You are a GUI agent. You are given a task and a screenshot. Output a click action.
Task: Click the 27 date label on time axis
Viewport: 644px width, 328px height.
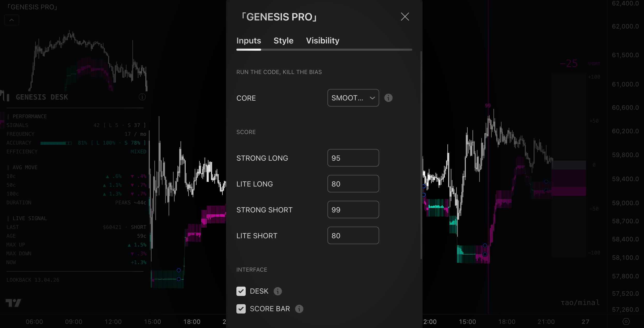pos(586,322)
